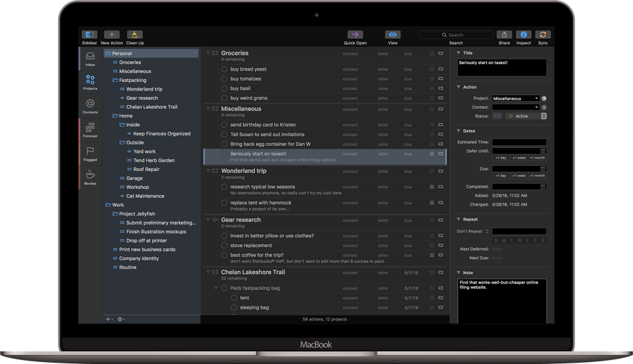
Task: Open the View options eye icon
Action: pos(392,35)
